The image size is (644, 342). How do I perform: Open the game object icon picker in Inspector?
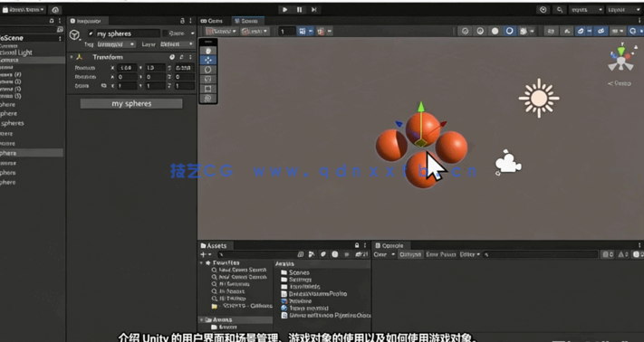point(75,35)
